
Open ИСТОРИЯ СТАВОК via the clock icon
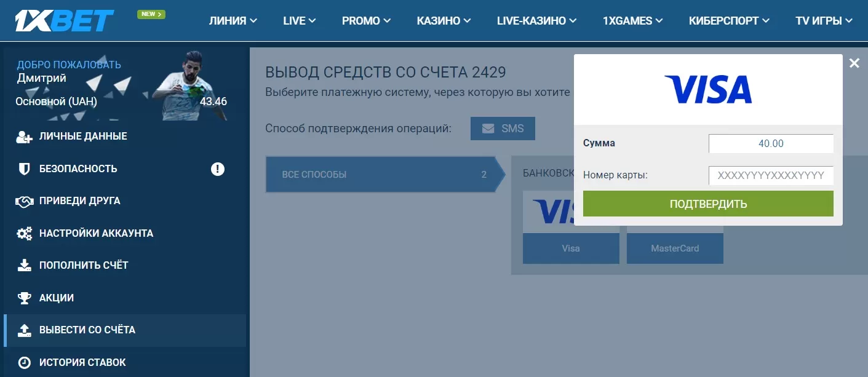[23, 362]
